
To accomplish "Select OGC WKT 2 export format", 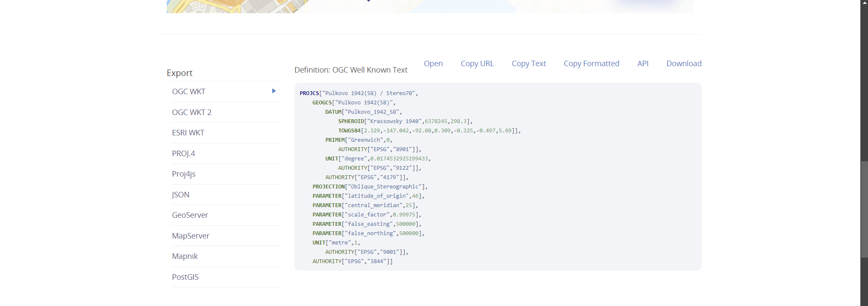I will tap(192, 112).
